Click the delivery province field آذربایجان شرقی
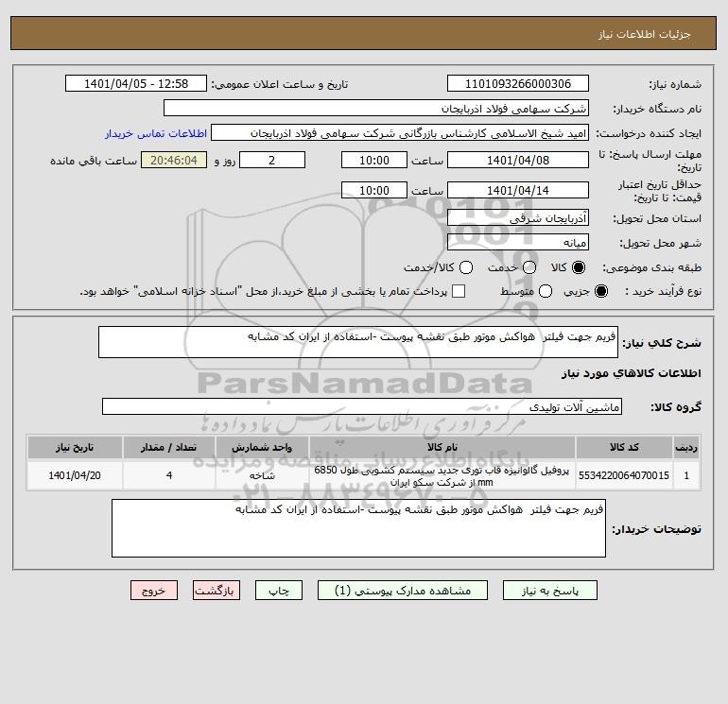Screen dimensions: 728x704 (x=518, y=217)
